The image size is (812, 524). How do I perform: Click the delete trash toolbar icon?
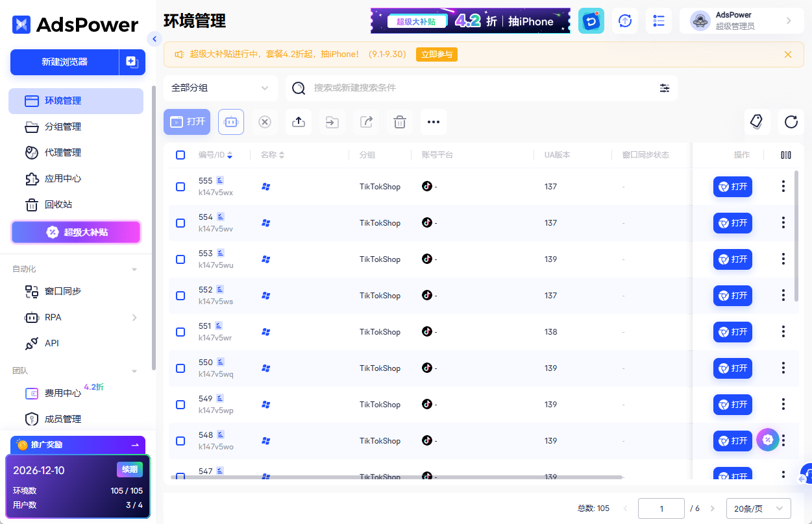point(400,122)
